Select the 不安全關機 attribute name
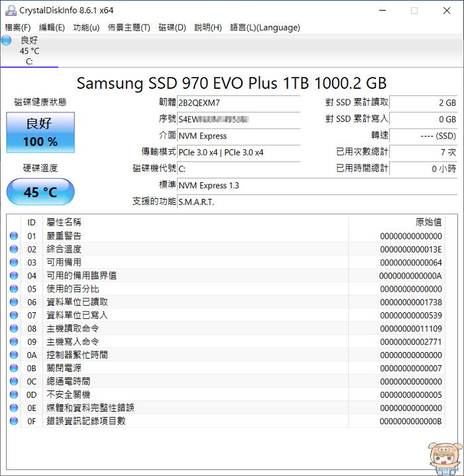Viewport: 464px width, 476px height. (68, 394)
